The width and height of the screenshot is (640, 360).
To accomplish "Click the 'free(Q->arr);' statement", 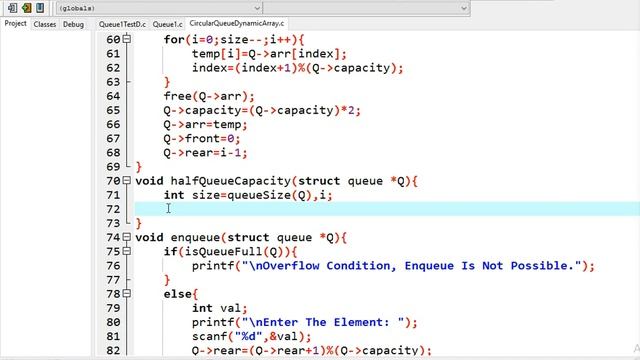I will pyautogui.click(x=209, y=96).
